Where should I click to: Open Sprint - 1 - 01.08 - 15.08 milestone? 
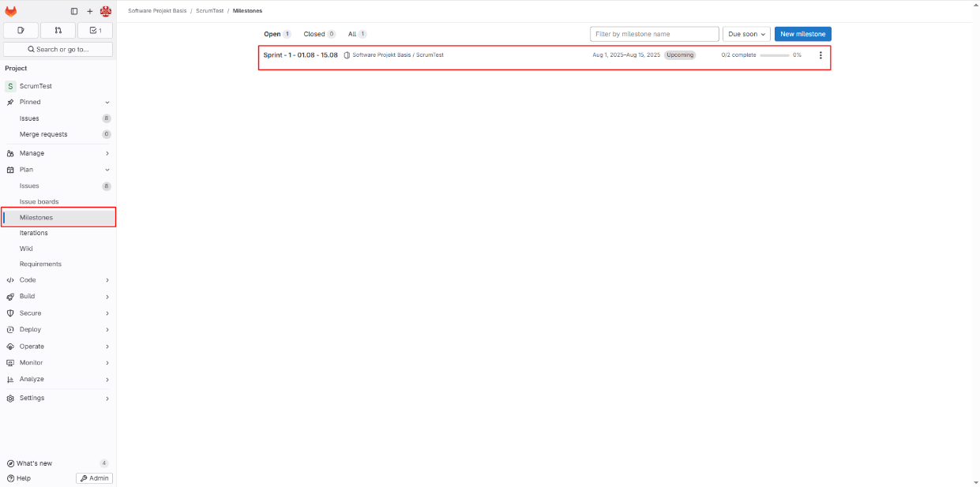click(301, 55)
